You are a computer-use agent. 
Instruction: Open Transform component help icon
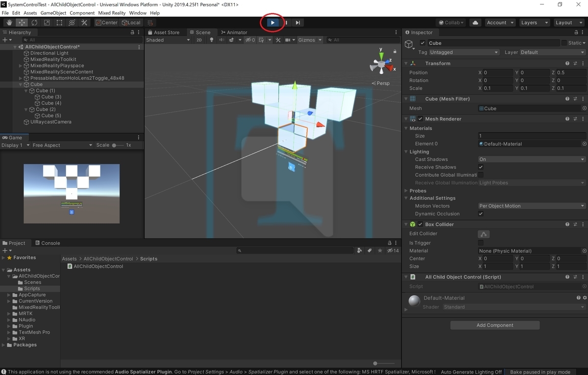tap(567, 63)
